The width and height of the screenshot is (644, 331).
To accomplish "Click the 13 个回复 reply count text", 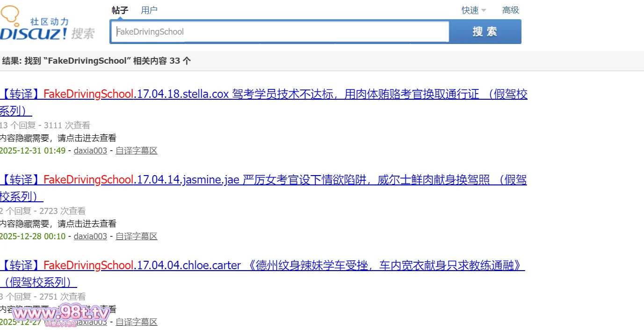I will (x=17, y=125).
